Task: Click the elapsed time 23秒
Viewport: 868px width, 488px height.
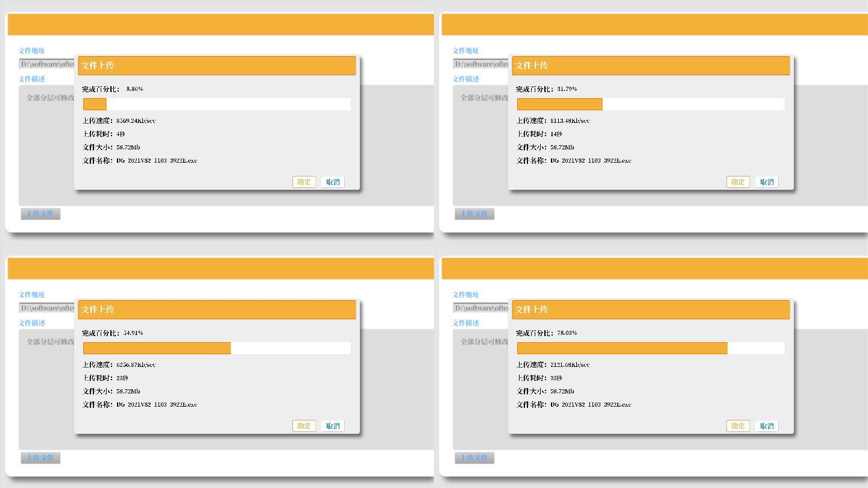Action: pyautogui.click(x=122, y=378)
